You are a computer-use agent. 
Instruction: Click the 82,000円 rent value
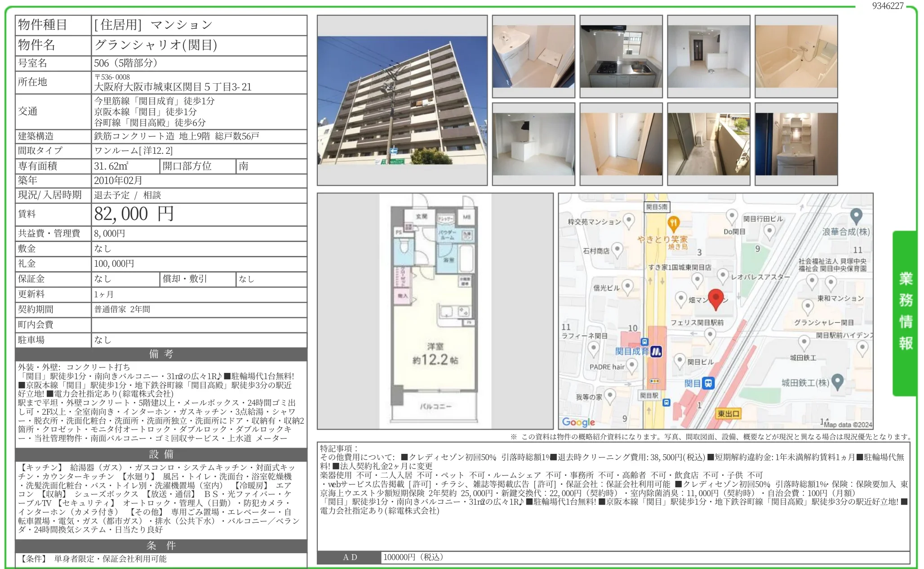(134, 214)
